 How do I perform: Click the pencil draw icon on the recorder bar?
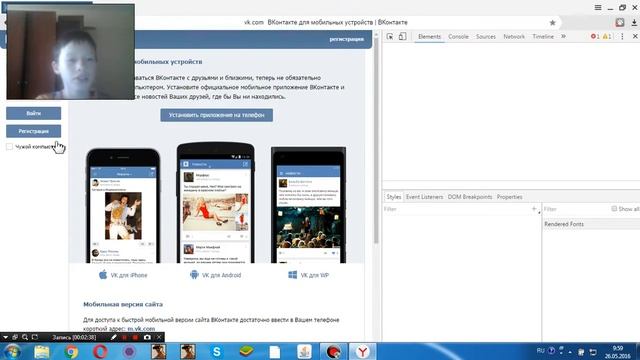pos(113,337)
